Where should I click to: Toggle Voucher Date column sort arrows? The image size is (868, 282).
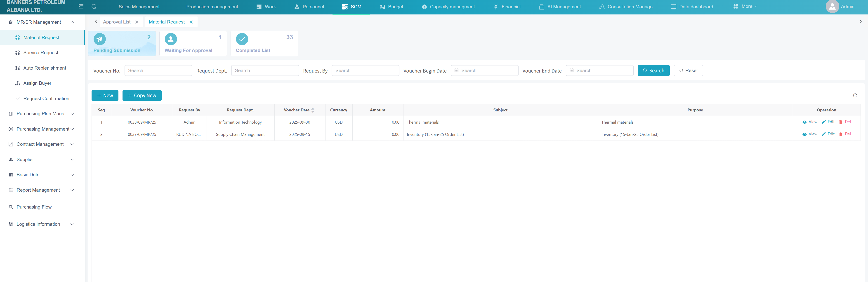tap(313, 110)
